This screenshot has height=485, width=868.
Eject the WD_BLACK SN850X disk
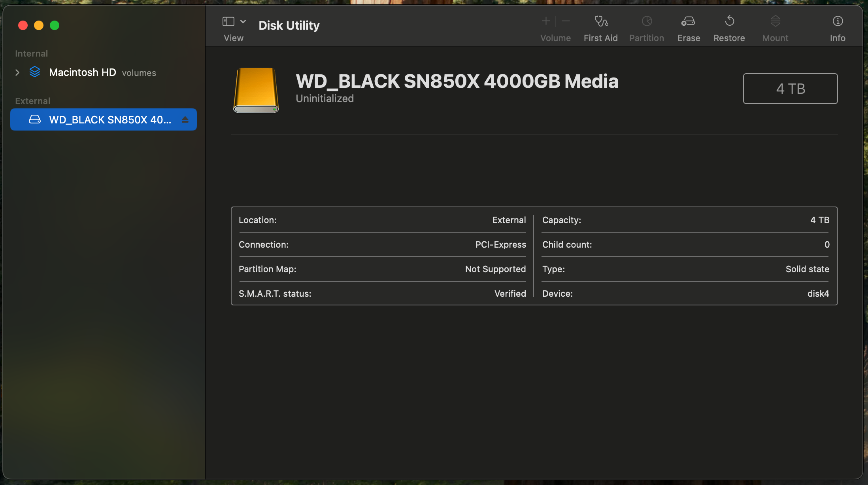coord(185,119)
